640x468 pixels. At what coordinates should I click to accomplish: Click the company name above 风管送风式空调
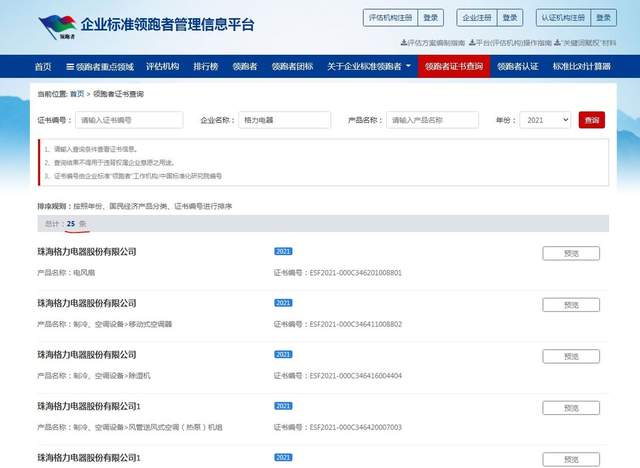pos(89,406)
